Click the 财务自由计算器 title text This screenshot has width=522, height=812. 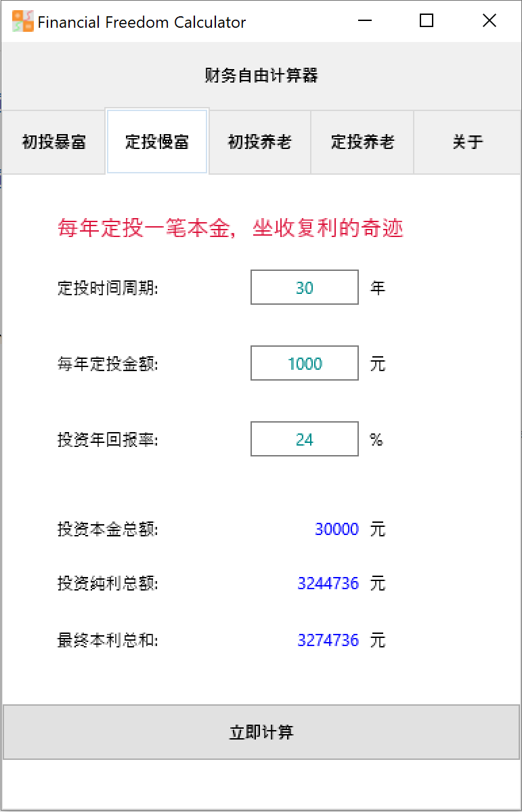pyautogui.click(x=261, y=76)
